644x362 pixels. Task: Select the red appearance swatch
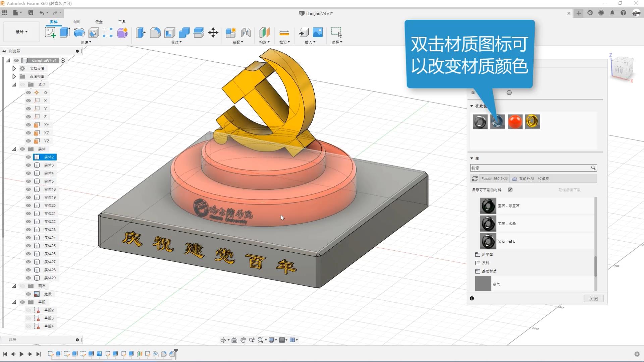click(x=515, y=122)
